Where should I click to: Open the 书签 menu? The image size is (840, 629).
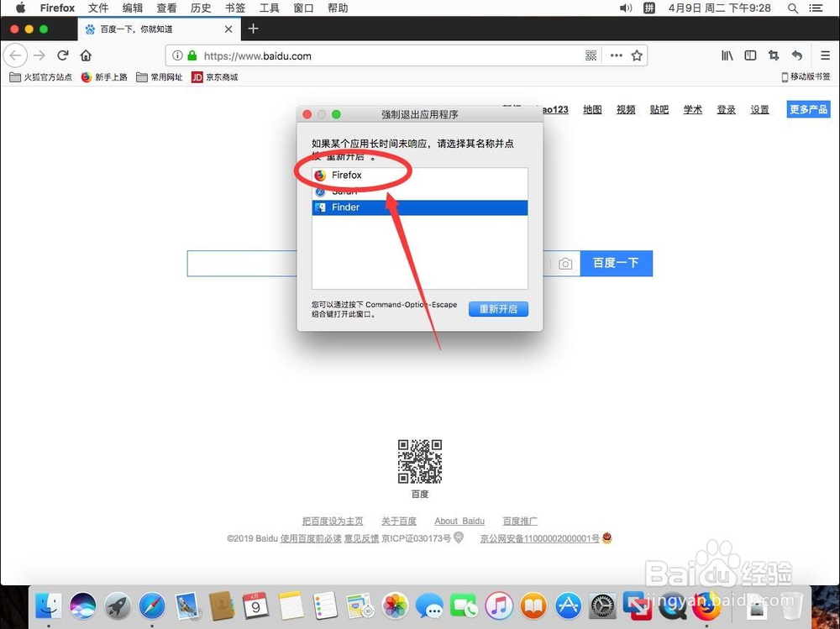[x=235, y=8]
